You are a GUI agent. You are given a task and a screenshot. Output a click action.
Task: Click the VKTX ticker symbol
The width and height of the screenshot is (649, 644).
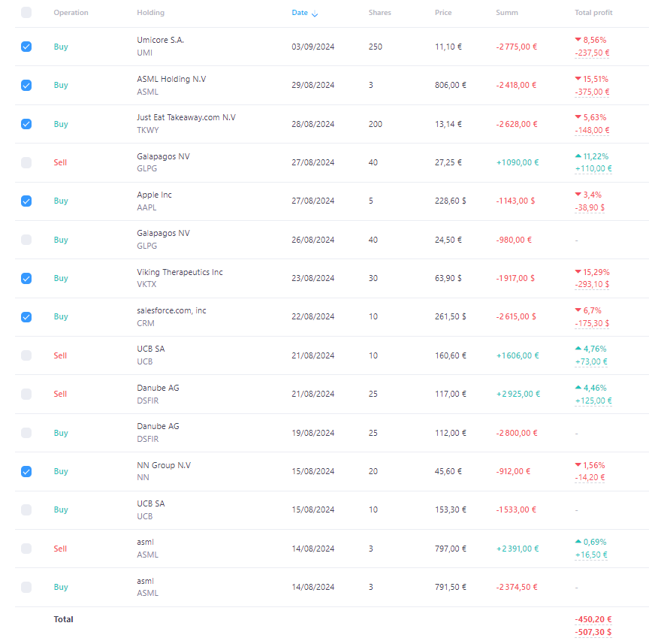146,284
